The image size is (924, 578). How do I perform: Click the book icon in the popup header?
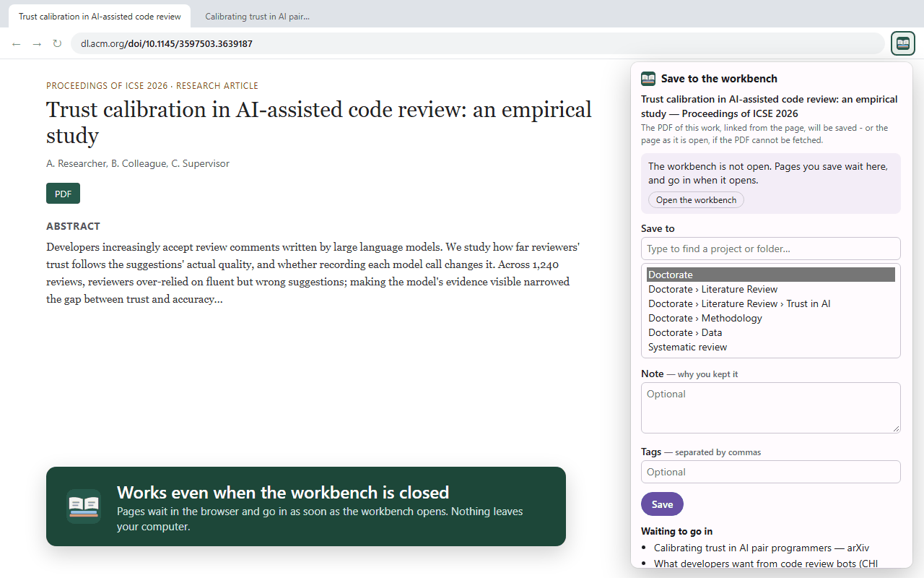[x=648, y=79]
